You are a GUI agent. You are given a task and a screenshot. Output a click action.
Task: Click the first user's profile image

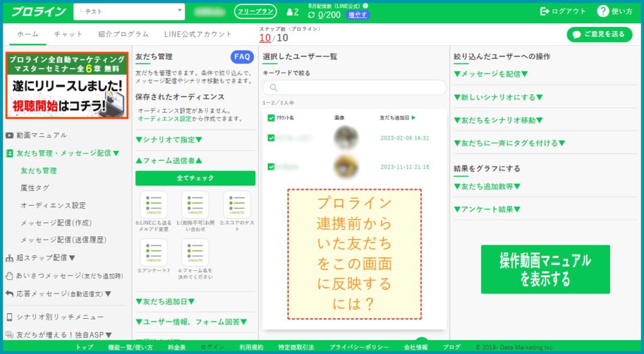click(347, 138)
